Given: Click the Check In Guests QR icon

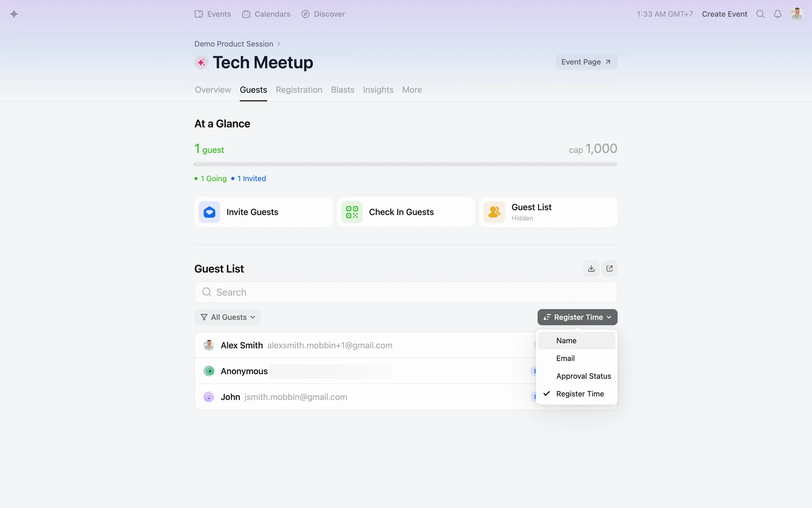Looking at the screenshot, I should pyautogui.click(x=352, y=212).
